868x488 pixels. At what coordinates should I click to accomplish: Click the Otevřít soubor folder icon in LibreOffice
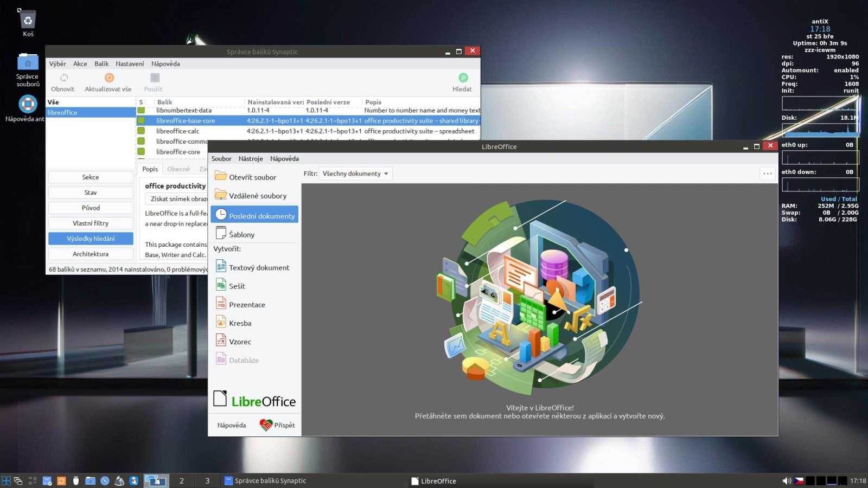[220, 176]
